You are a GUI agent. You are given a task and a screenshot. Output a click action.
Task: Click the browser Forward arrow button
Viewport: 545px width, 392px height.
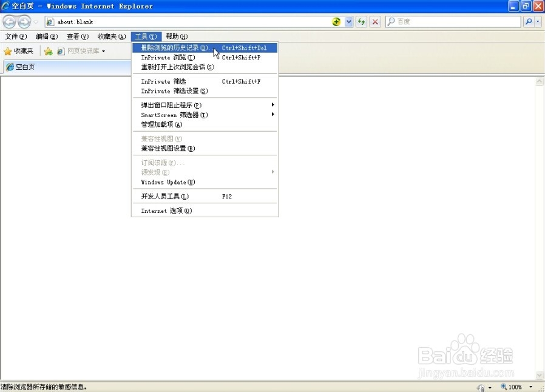click(x=24, y=22)
